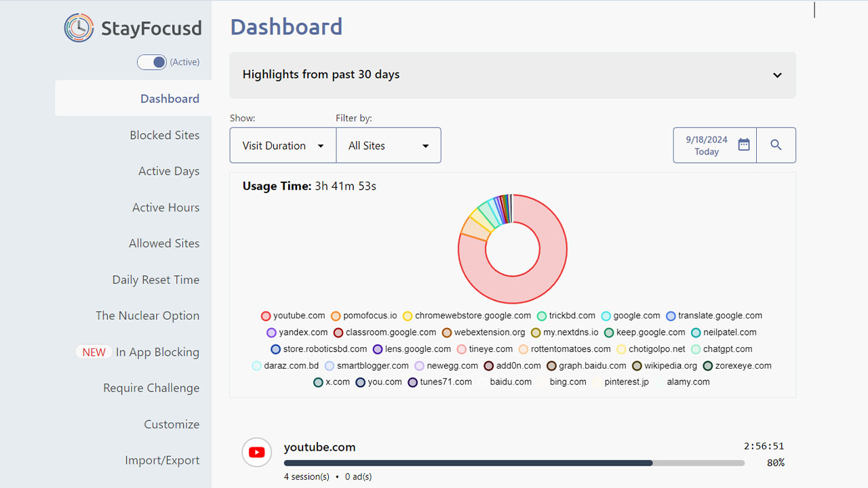This screenshot has height=488, width=868.
Task: Click the wikipedia.org legend marker
Action: click(x=637, y=366)
